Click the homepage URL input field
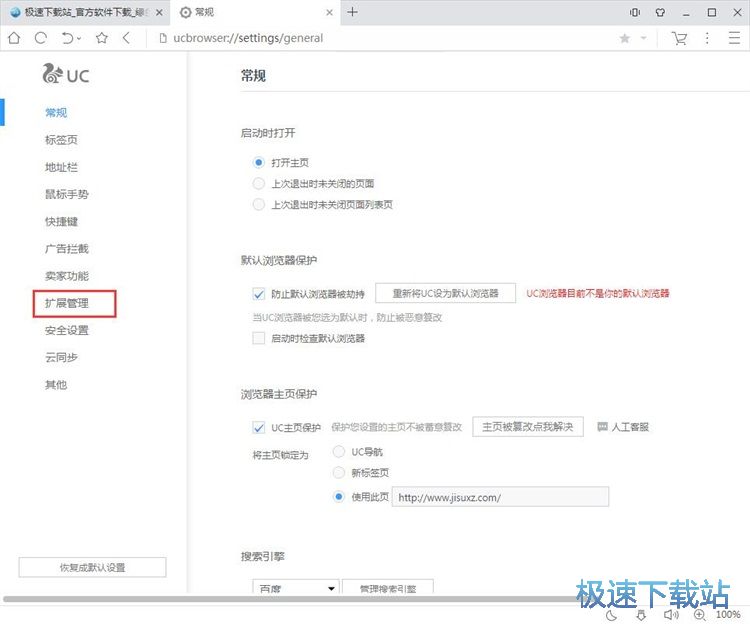 (x=500, y=497)
